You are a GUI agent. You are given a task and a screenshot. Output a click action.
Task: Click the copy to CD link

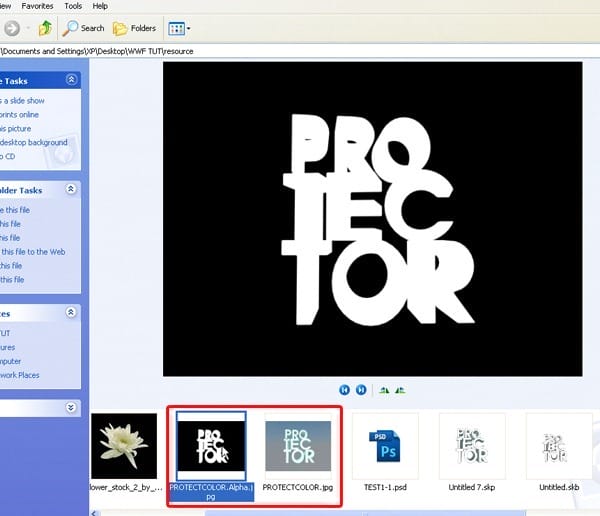point(8,156)
